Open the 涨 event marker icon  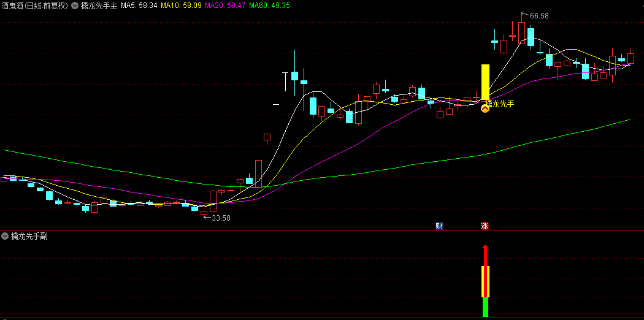[x=485, y=226]
